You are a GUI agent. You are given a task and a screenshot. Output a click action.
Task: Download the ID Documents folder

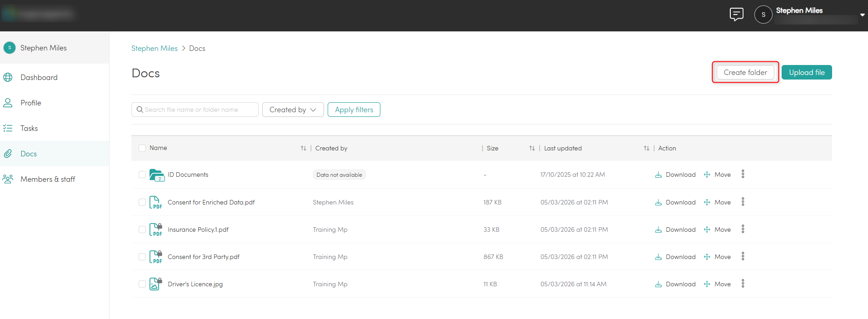pyautogui.click(x=675, y=174)
